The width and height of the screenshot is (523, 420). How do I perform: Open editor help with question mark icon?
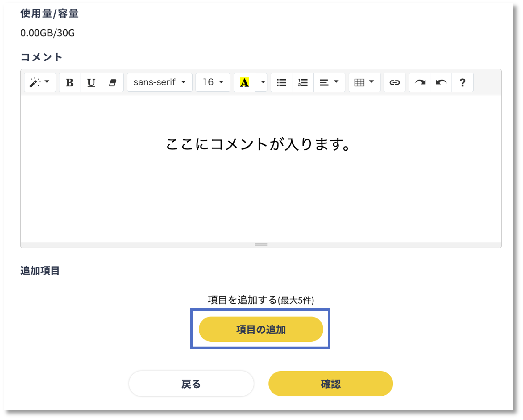click(462, 82)
